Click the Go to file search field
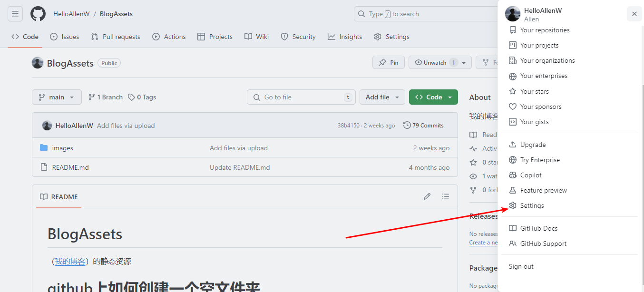The image size is (644, 292). click(x=302, y=97)
